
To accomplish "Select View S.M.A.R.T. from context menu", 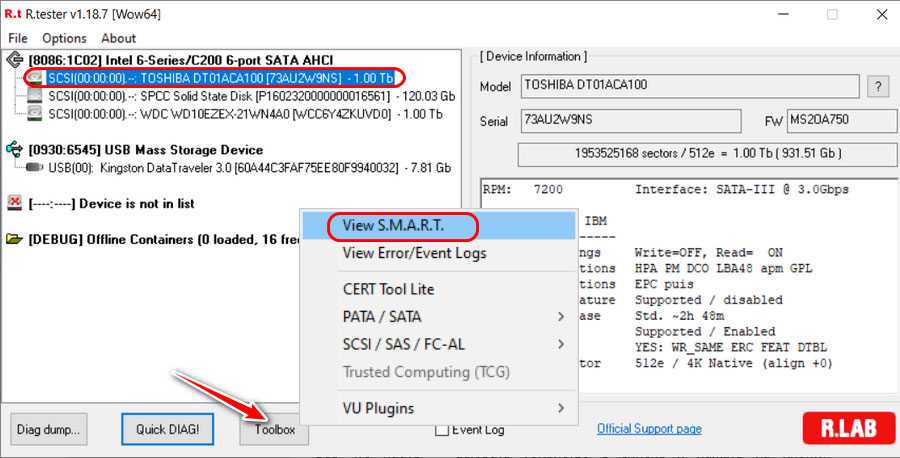I will [392, 226].
